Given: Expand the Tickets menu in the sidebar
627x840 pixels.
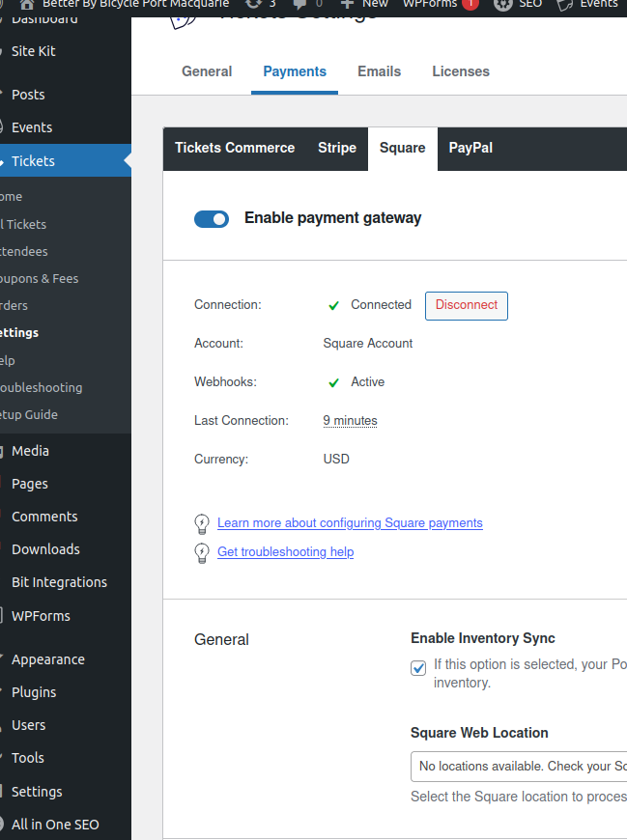Looking at the screenshot, I should click(33, 161).
